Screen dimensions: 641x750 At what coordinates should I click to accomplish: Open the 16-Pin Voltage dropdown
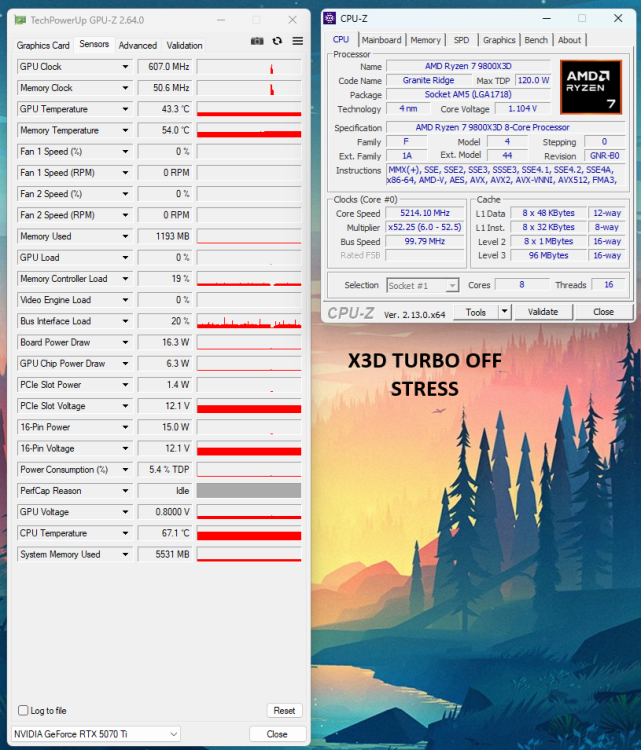(x=125, y=449)
